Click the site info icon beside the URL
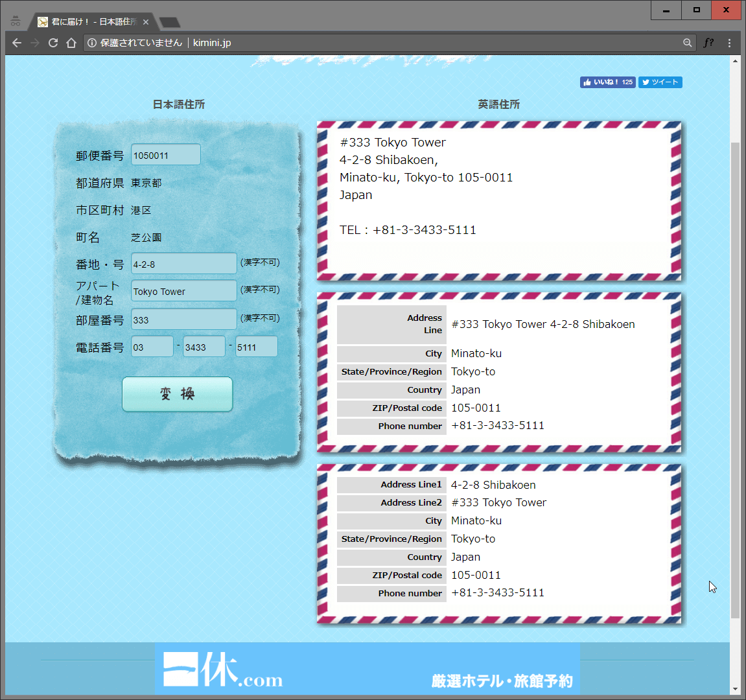The height and width of the screenshot is (700, 746). tap(92, 43)
